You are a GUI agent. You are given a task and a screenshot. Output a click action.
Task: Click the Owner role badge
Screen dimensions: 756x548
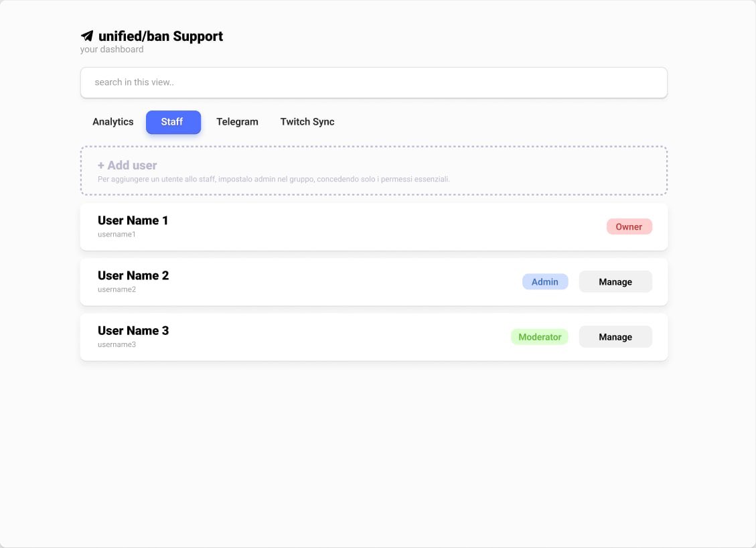point(629,226)
